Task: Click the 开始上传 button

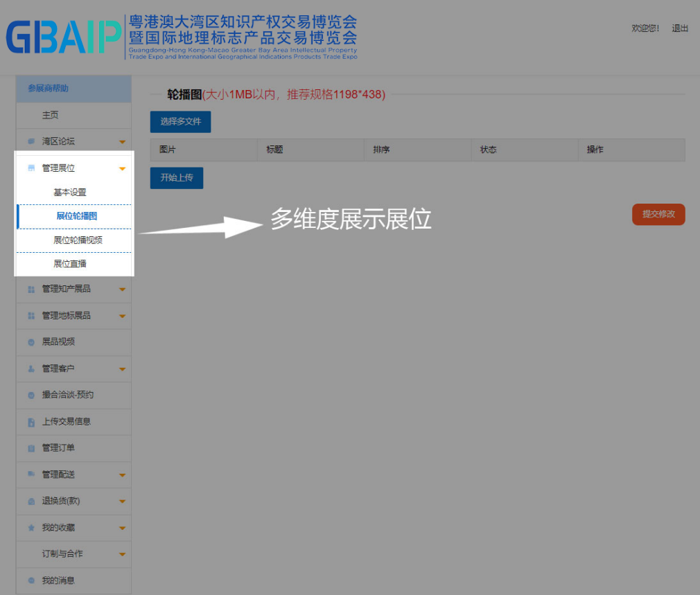Action: [x=177, y=178]
